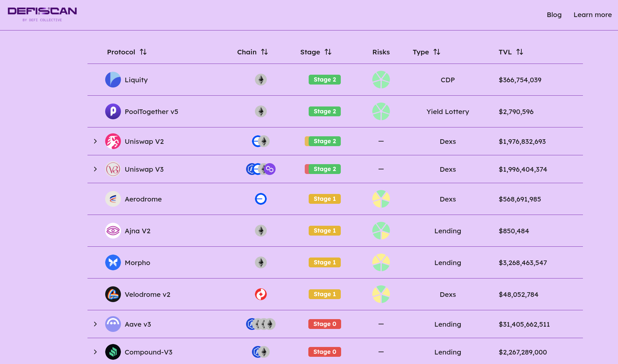Click the PoolTogether v5 logo

pyautogui.click(x=113, y=111)
